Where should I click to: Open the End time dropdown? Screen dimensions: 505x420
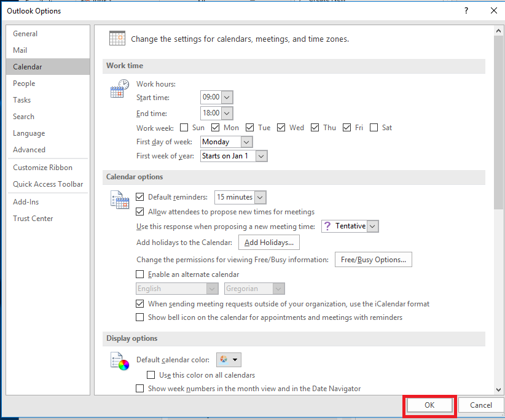pos(227,113)
